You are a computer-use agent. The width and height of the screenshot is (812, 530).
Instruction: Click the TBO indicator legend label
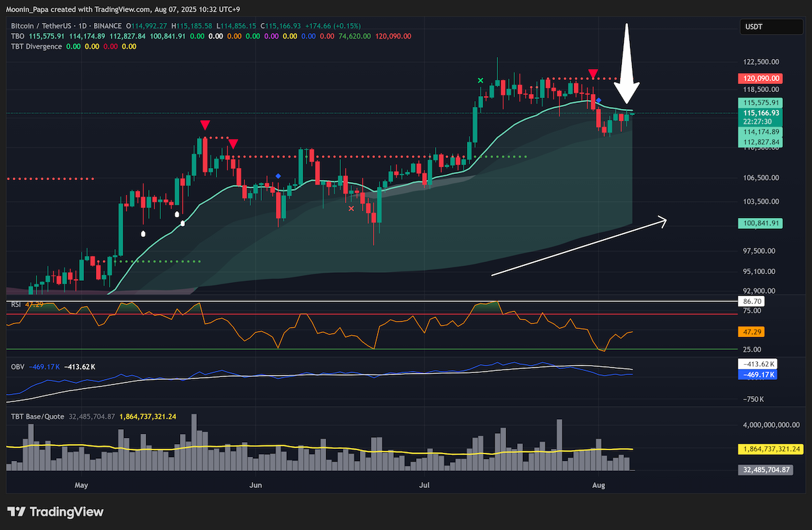pyautogui.click(x=18, y=36)
